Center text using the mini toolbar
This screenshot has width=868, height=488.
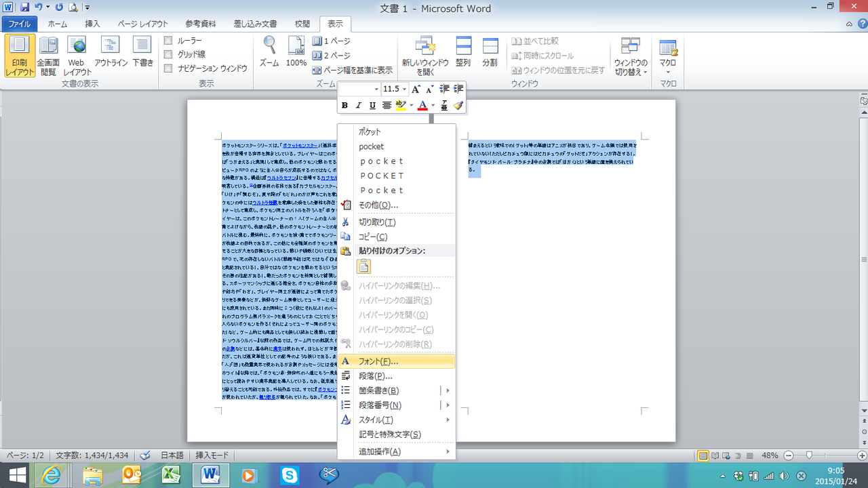tap(387, 105)
